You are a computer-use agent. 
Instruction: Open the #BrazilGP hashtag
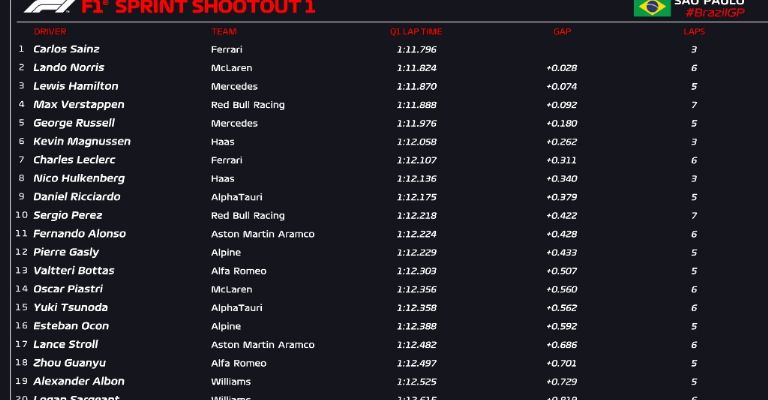pos(709,12)
